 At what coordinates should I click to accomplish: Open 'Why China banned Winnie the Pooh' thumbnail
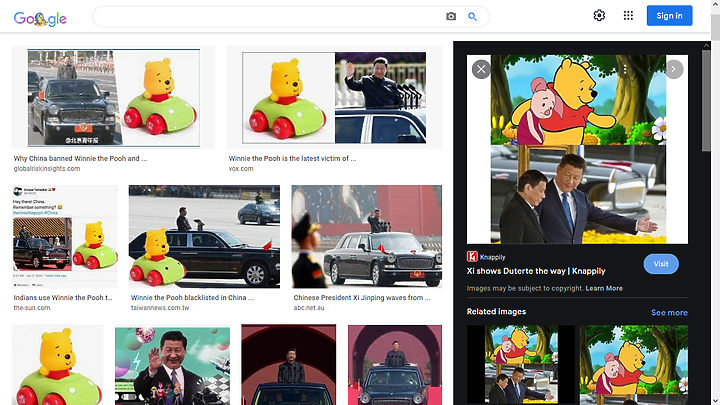click(x=113, y=97)
